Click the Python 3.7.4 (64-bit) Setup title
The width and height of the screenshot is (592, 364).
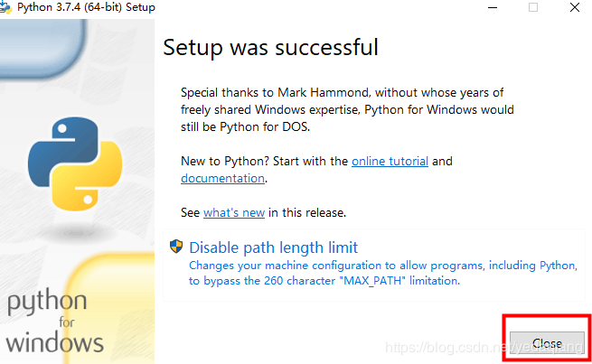86,7
